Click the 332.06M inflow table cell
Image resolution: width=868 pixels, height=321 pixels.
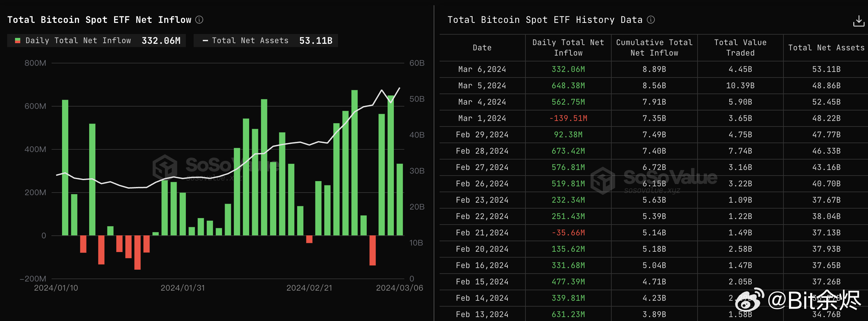pos(568,69)
